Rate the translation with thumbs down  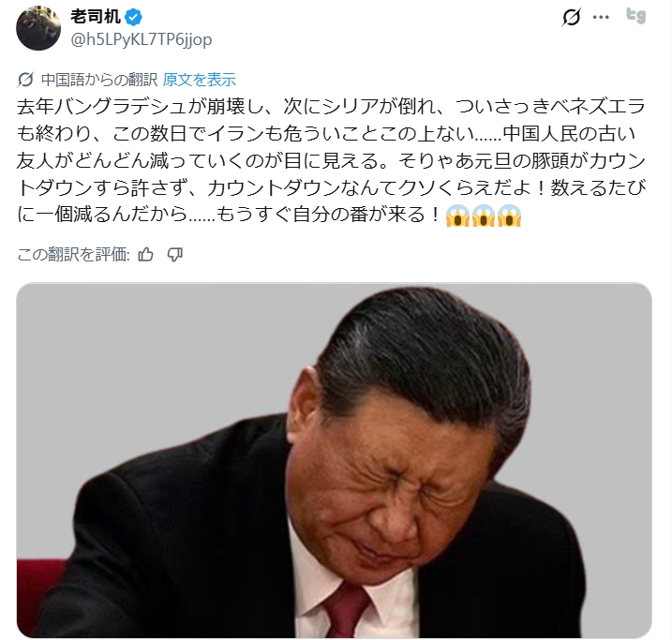click(175, 255)
